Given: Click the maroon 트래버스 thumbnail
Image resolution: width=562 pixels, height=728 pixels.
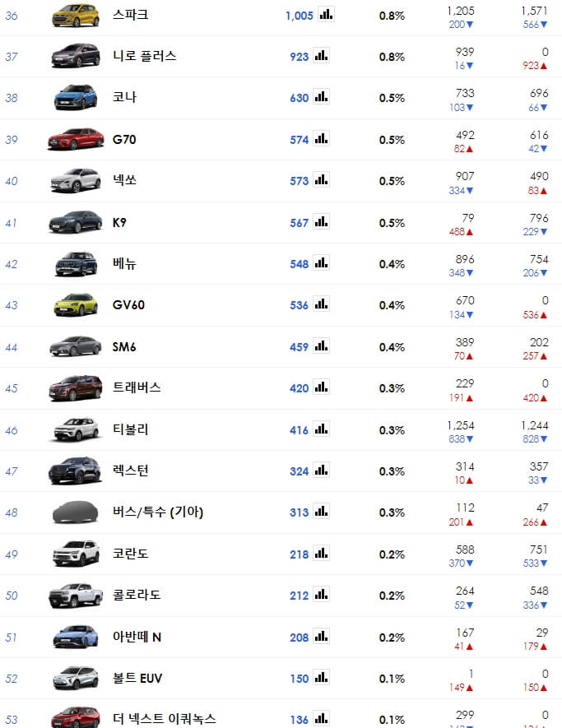Looking at the screenshot, I should (75, 388).
